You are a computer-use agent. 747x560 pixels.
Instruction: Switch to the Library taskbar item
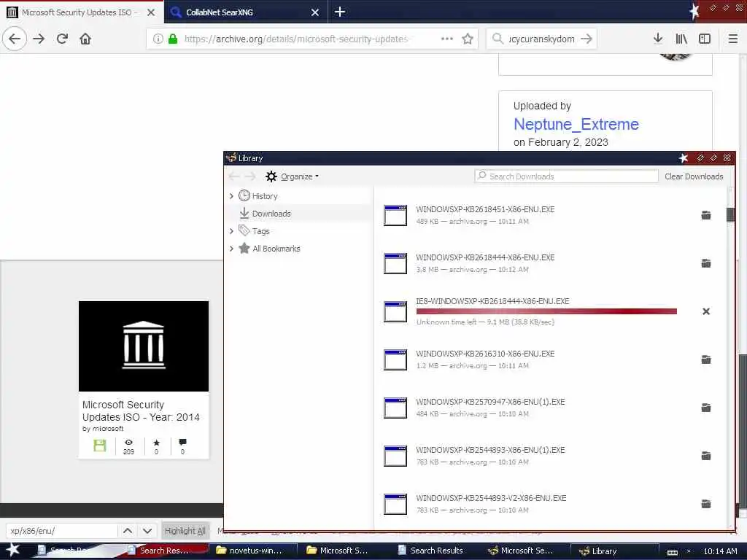tap(614, 551)
